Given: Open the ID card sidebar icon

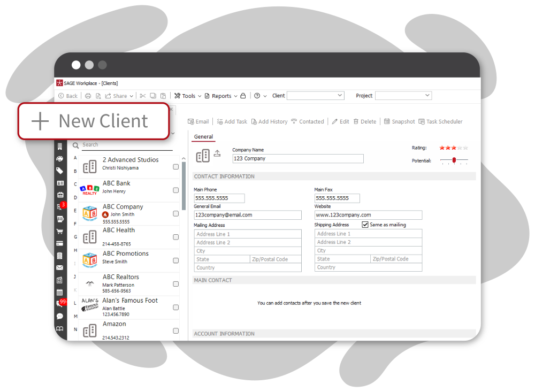Looking at the screenshot, I should (60, 183).
